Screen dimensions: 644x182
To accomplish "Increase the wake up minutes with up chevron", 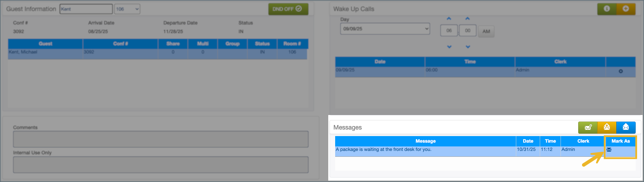I will coord(467,19).
